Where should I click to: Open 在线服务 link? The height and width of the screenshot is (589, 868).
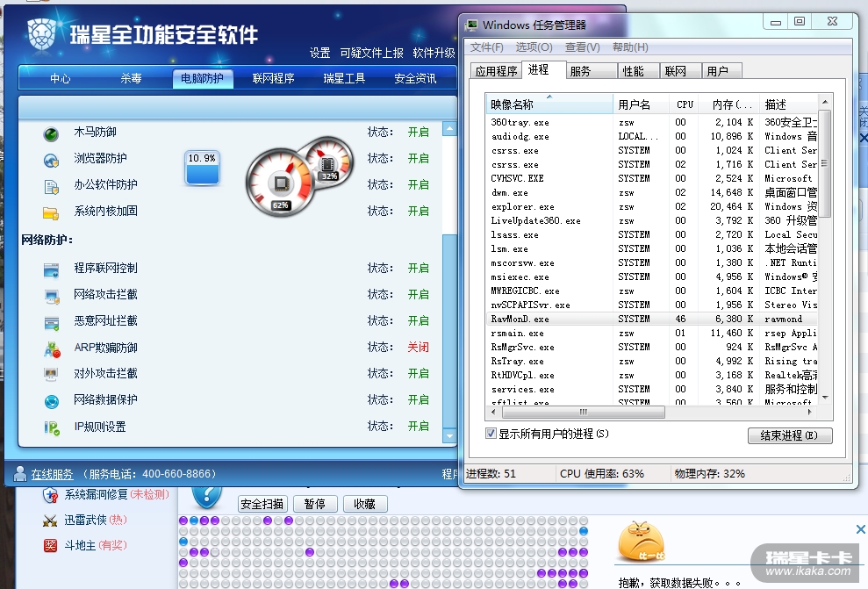[x=52, y=474]
